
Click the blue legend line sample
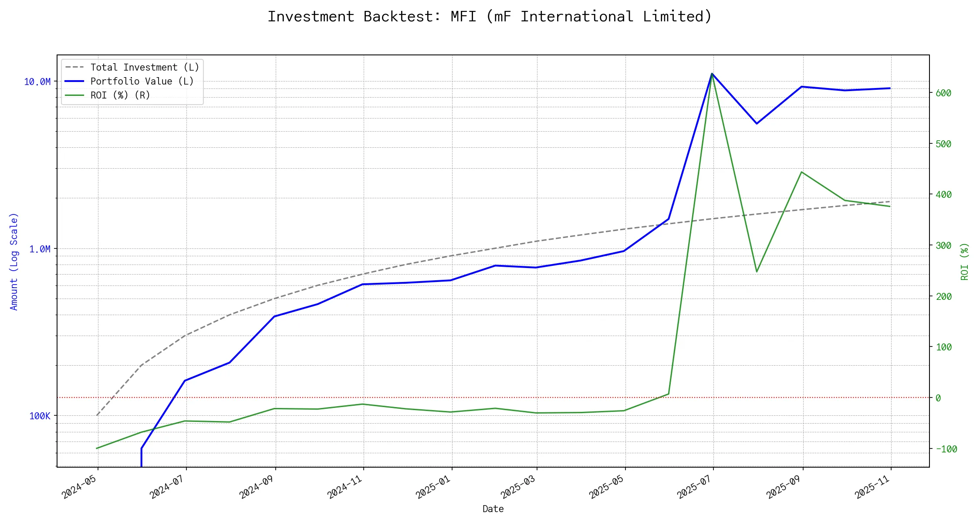tap(74, 82)
